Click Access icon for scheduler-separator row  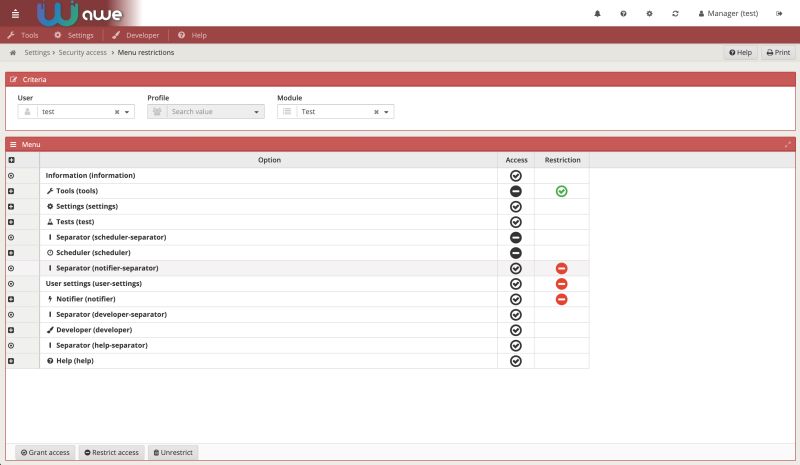click(x=516, y=237)
